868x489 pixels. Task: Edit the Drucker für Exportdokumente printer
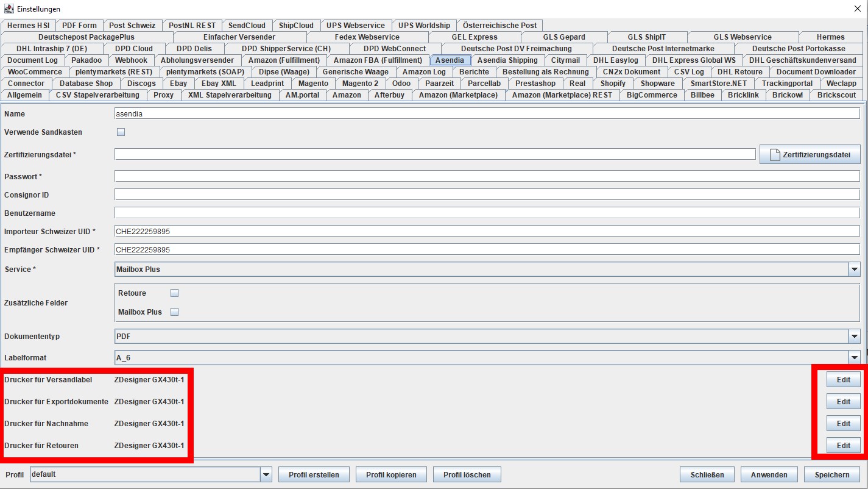[x=843, y=402]
